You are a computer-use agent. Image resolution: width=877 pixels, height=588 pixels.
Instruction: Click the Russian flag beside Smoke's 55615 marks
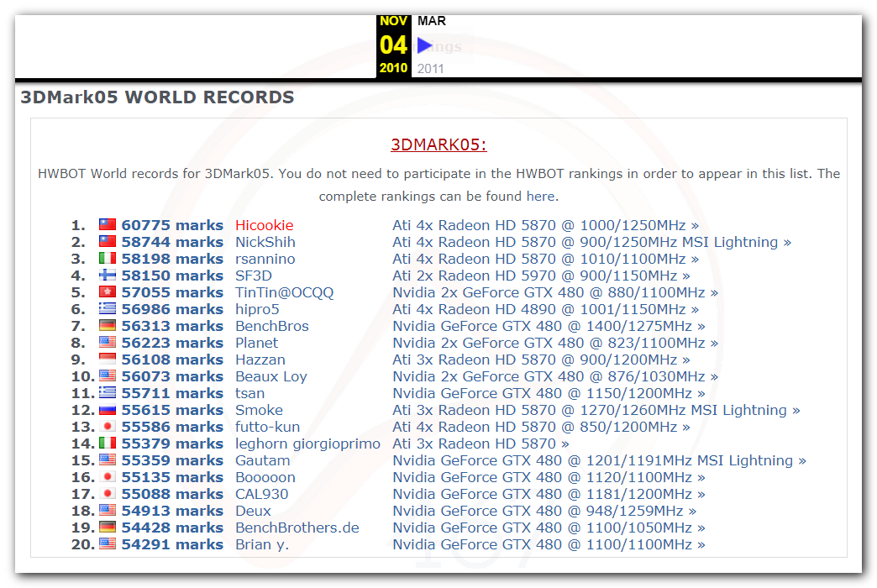tap(108, 410)
